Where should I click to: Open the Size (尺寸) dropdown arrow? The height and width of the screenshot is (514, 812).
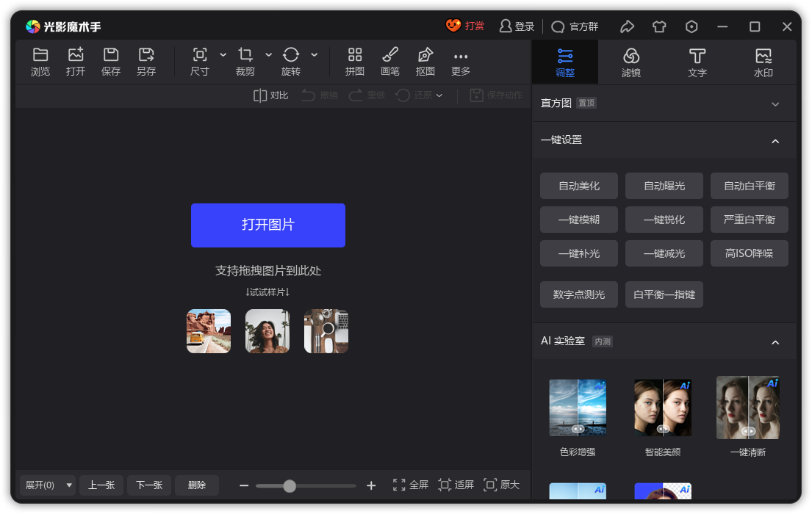(223, 55)
